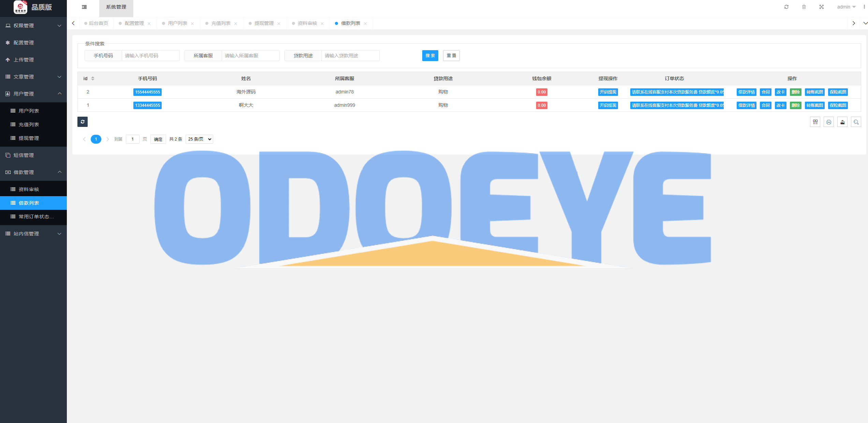The image size is (868, 423).
Task: Switch to the 用户列表 tab
Action: (x=178, y=23)
